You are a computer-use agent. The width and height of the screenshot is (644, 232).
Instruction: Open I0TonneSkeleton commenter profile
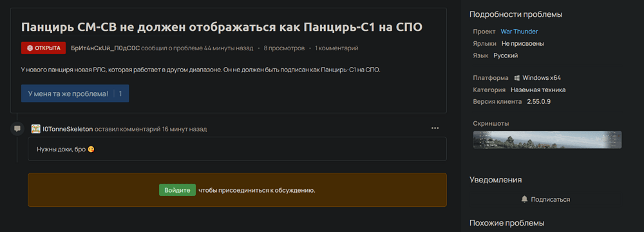68,129
